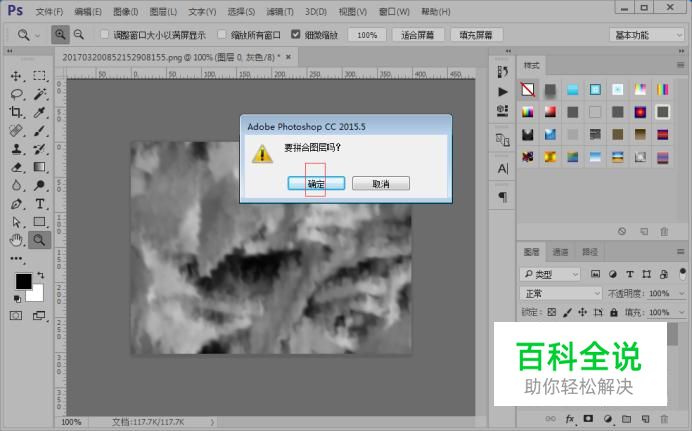692x431 pixels.
Task: Open the Image menu
Action: point(126,12)
